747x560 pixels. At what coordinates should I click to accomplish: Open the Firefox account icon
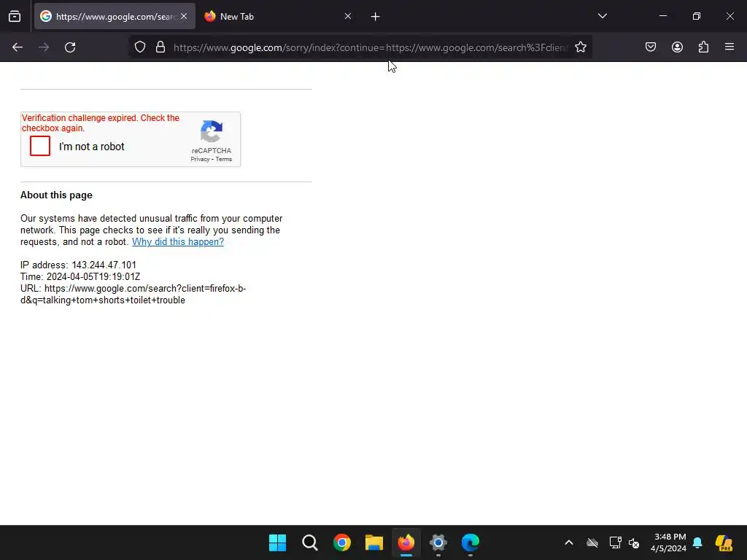(677, 47)
